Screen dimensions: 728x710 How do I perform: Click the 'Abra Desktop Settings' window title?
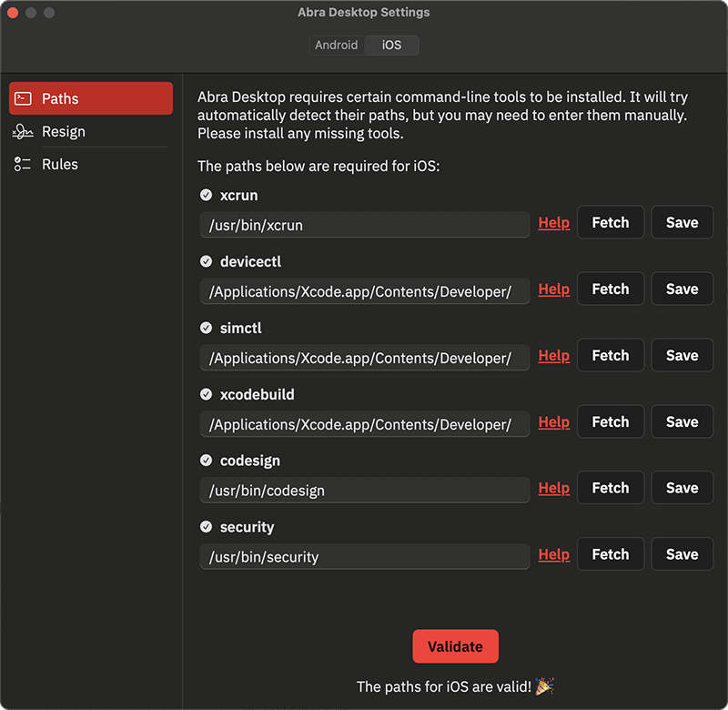[x=363, y=12]
